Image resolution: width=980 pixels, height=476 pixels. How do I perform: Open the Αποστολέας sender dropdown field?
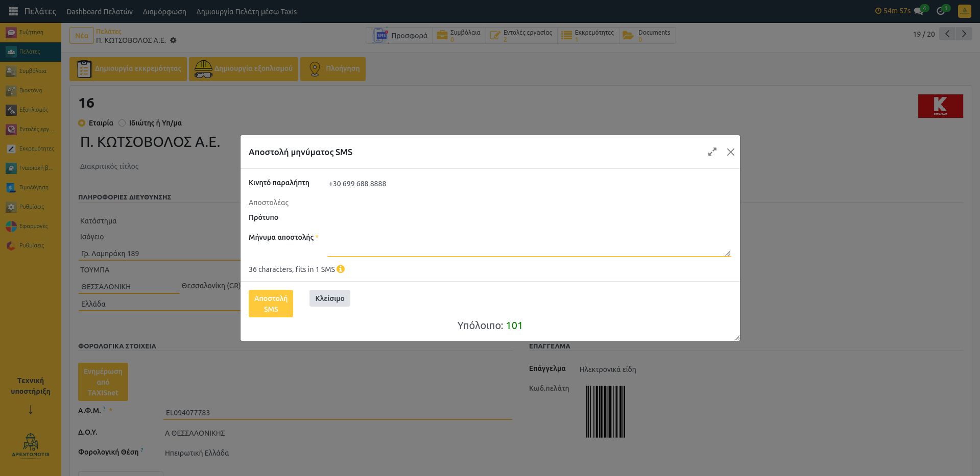(529, 203)
